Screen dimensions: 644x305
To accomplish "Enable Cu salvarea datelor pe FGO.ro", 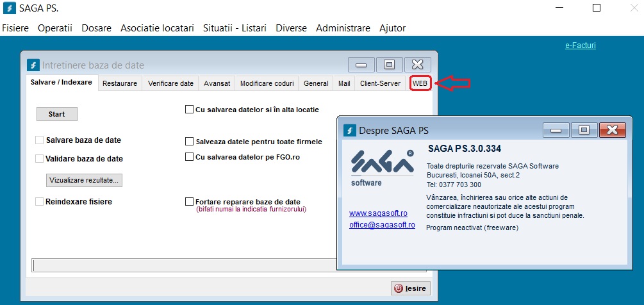I will tap(189, 157).
